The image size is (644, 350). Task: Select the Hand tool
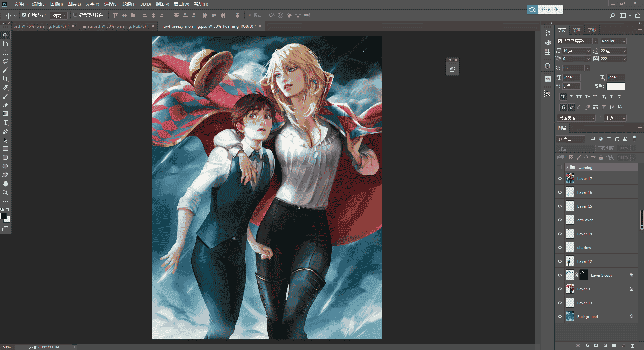coord(5,184)
